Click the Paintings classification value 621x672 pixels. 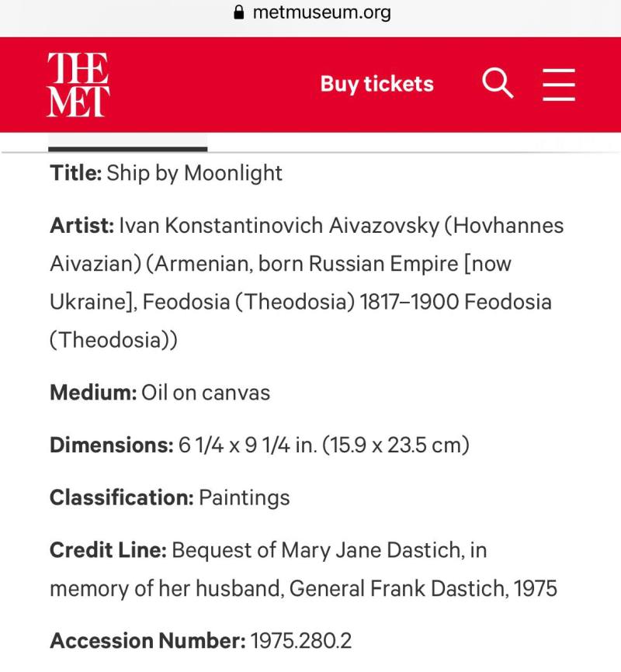(245, 497)
